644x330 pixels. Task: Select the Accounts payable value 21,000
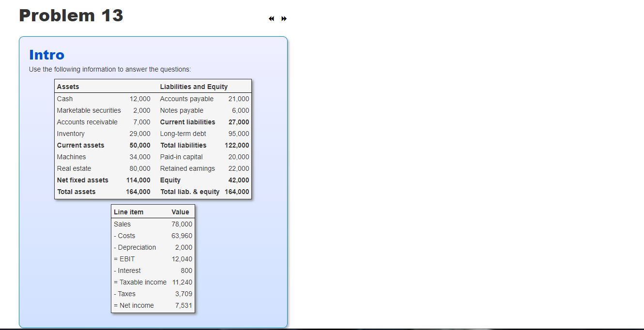tap(239, 99)
